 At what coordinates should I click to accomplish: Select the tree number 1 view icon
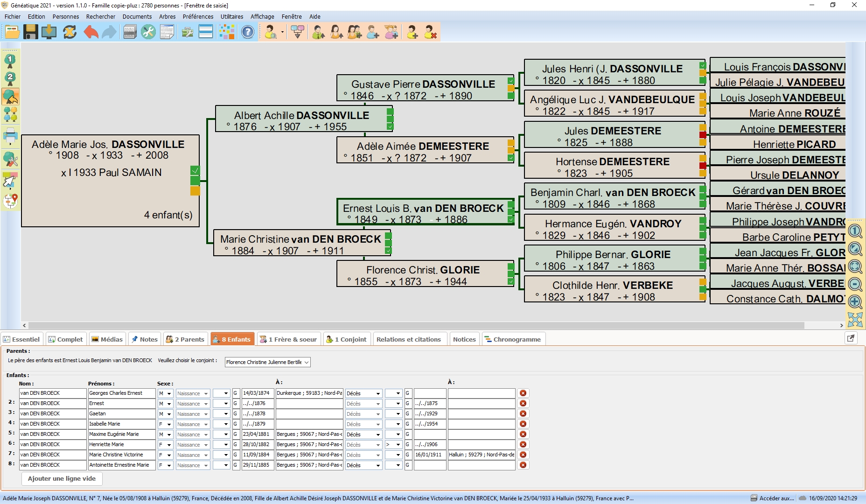10,60
